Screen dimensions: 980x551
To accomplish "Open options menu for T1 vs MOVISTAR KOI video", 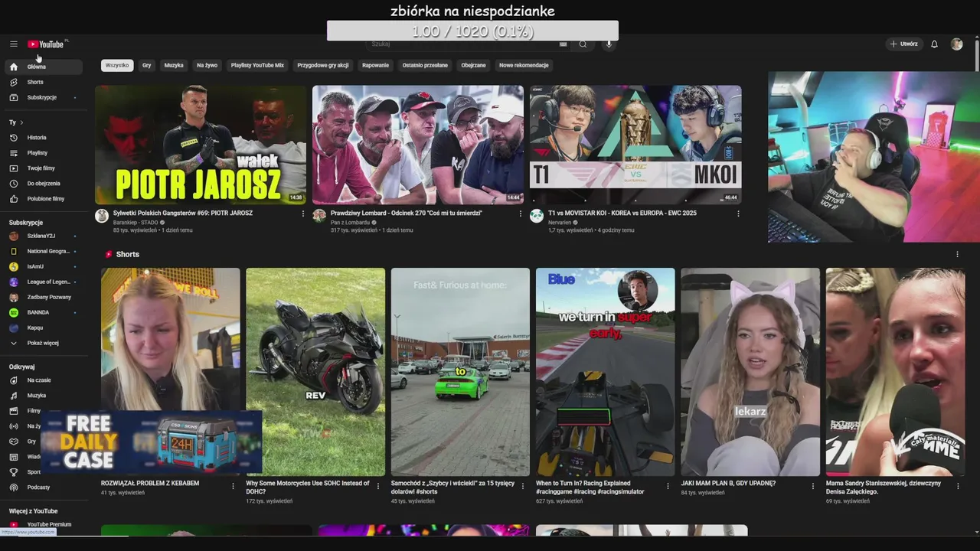I will pyautogui.click(x=738, y=214).
